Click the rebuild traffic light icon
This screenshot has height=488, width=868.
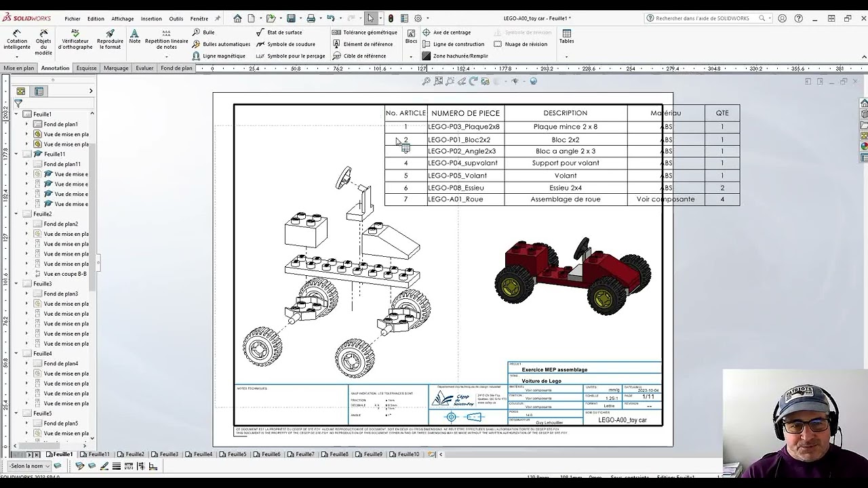tap(391, 18)
